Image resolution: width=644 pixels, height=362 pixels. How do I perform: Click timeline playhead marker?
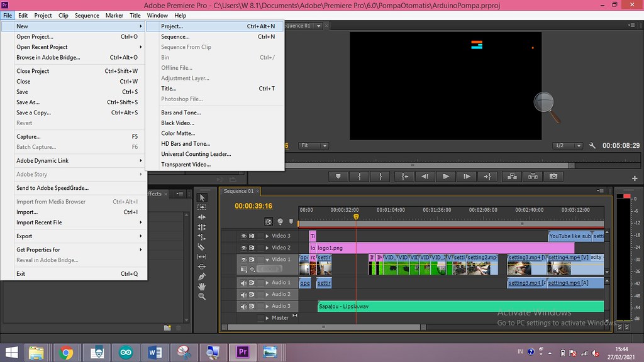(x=356, y=217)
